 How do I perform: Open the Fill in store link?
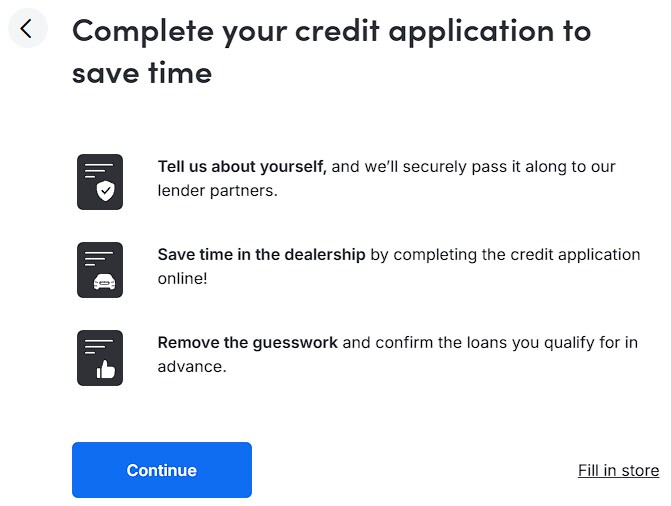(x=618, y=470)
